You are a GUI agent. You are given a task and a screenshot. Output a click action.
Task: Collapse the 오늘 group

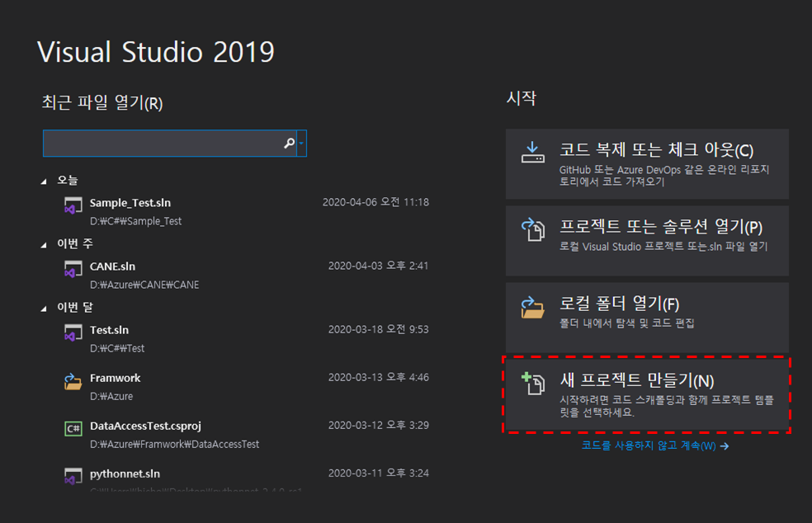tap(44, 181)
